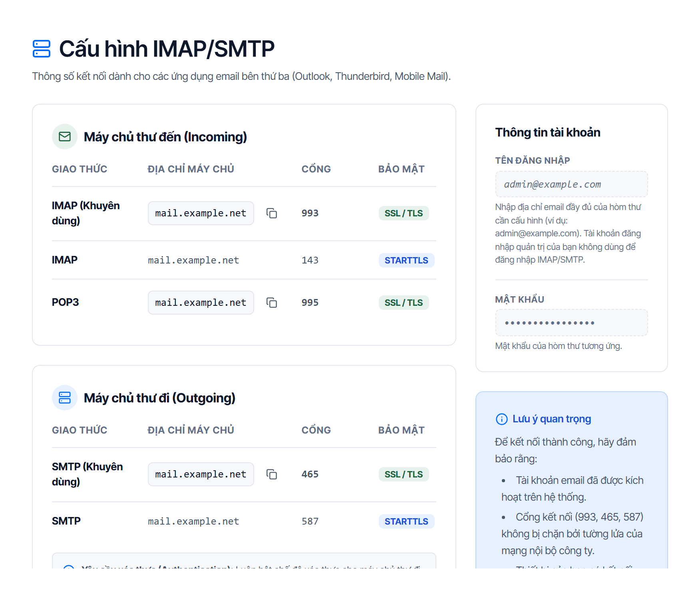Screen dimensions: 700x612
Task: Click the info icon beside 'Lưu ý quan trọng'
Action: coord(501,419)
